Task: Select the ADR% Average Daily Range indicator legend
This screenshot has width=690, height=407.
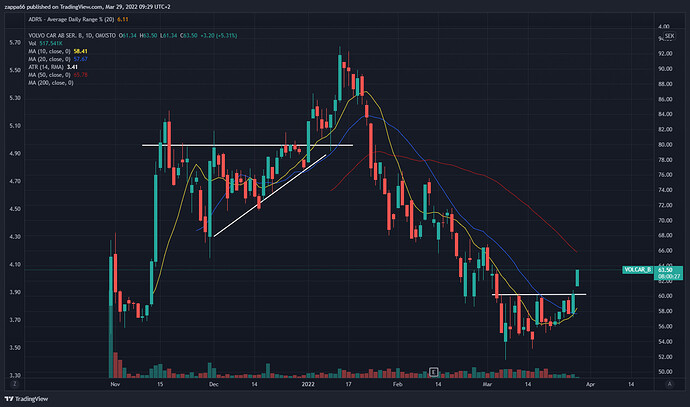Action: (78, 19)
